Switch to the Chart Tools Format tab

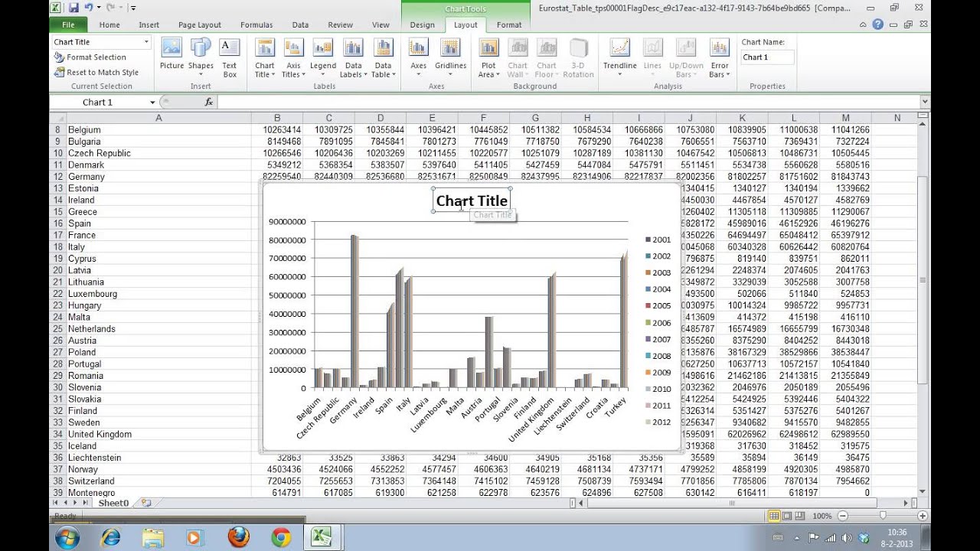(x=509, y=24)
